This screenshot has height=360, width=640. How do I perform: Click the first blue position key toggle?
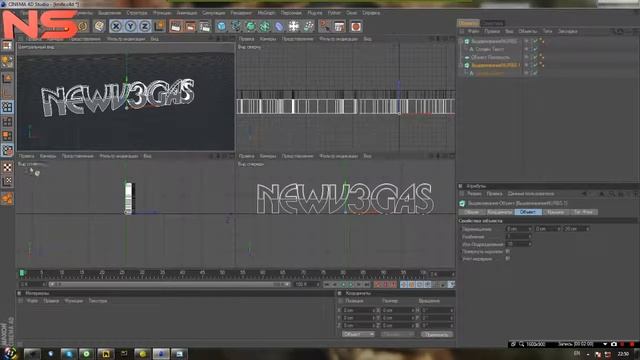click(404, 284)
